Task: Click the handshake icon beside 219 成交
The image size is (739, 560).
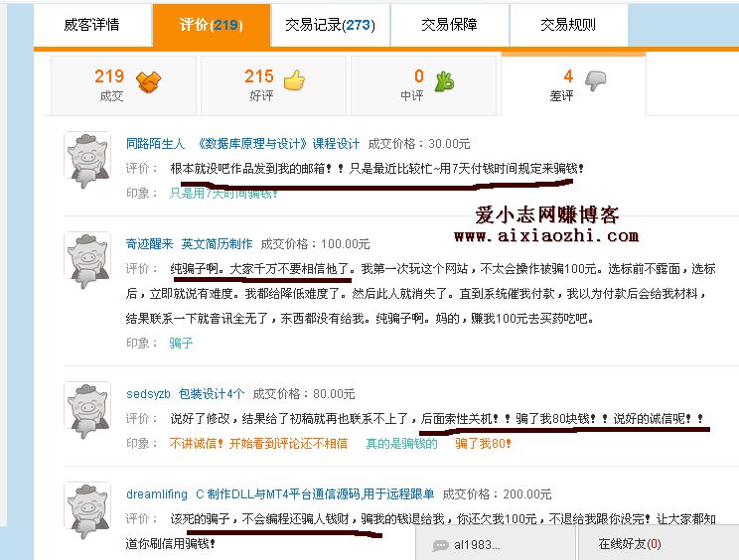Action: pyautogui.click(x=148, y=82)
